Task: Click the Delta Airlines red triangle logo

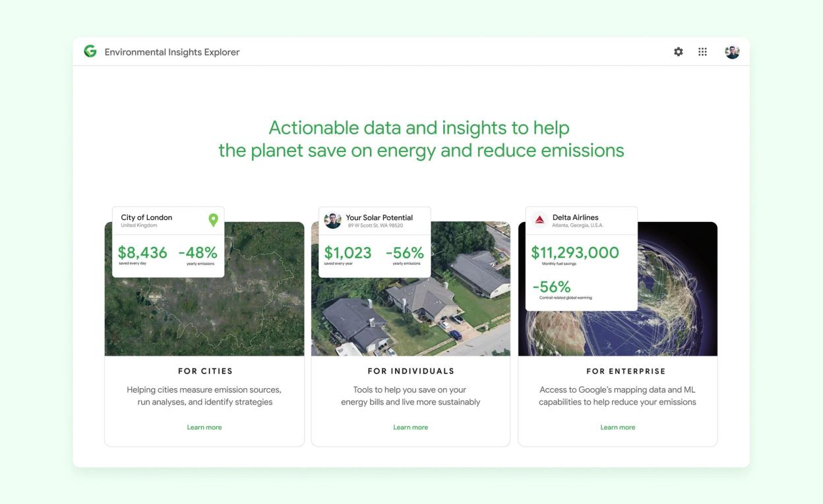Action: (x=539, y=220)
